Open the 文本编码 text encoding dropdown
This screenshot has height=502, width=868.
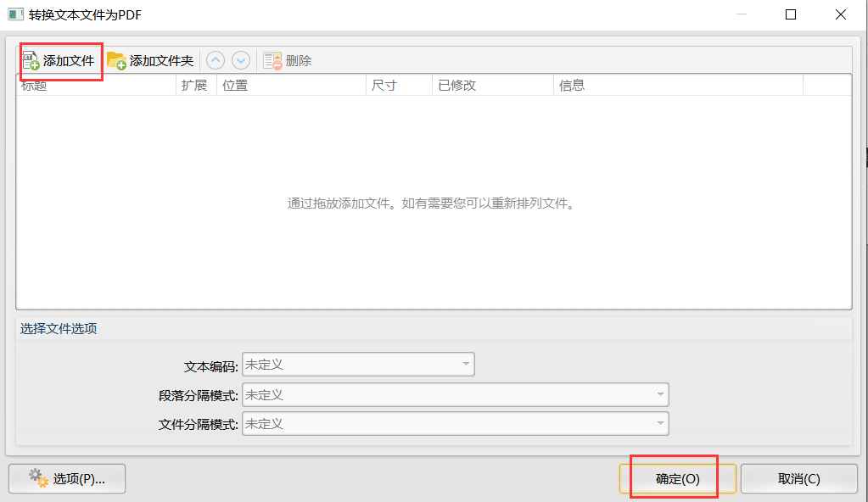358,365
